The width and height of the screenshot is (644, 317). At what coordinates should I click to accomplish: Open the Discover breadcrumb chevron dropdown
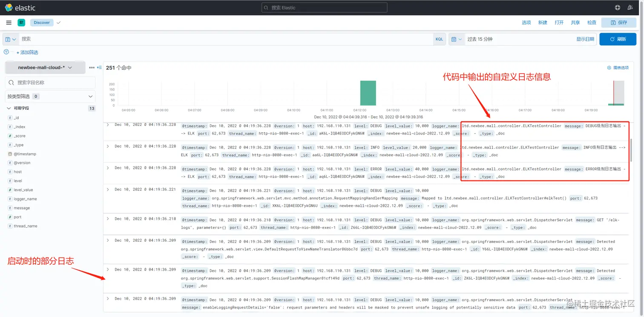pyautogui.click(x=58, y=23)
